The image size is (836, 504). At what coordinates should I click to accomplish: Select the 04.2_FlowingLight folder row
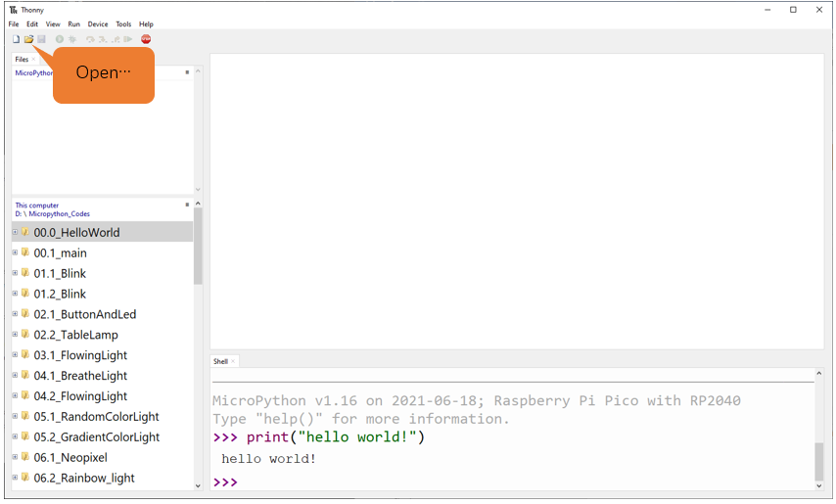click(x=103, y=395)
